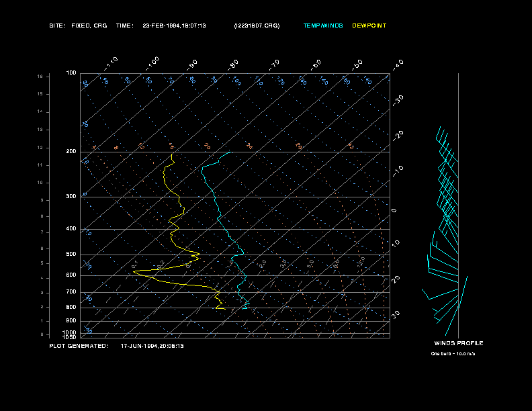Click the 12 km mark on height axis
The width and height of the screenshot is (532, 411).
[x=40, y=148]
